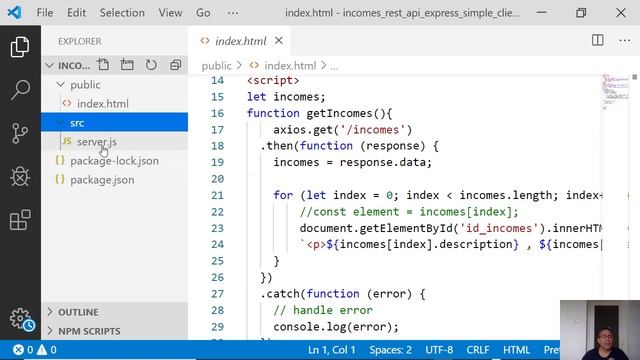Close the index.html editor tab
The image size is (640, 360).
tap(279, 41)
